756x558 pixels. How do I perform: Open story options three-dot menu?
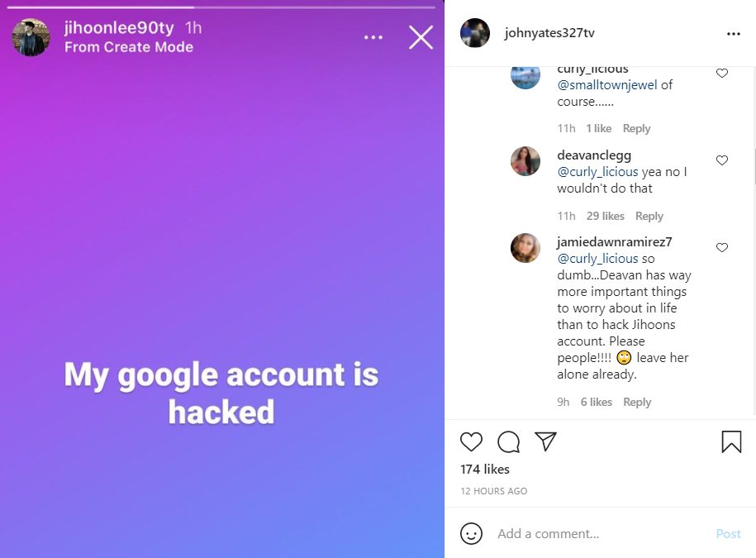pyautogui.click(x=373, y=37)
